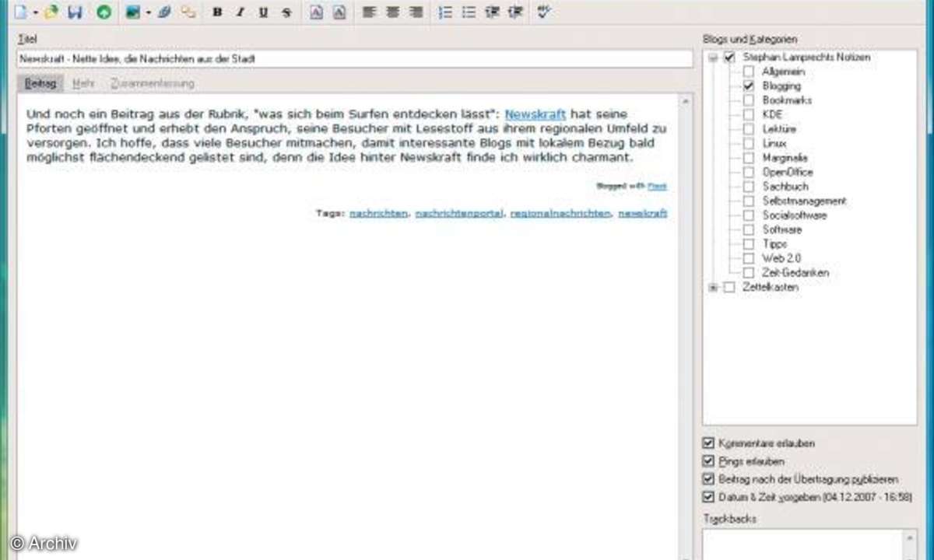934x560 pixels.
Task: Check the Zettelkasten blog checkbox
Action: click(729, 288)
